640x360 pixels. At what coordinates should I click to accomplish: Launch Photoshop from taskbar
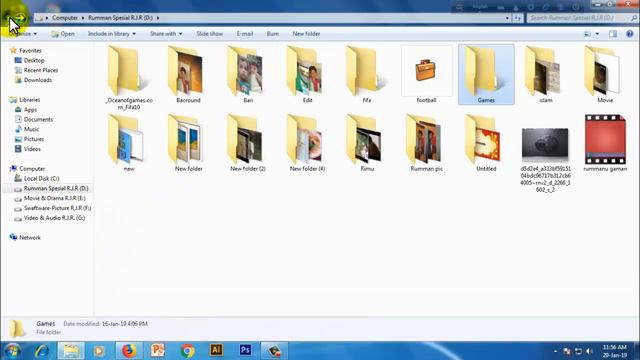245,350
